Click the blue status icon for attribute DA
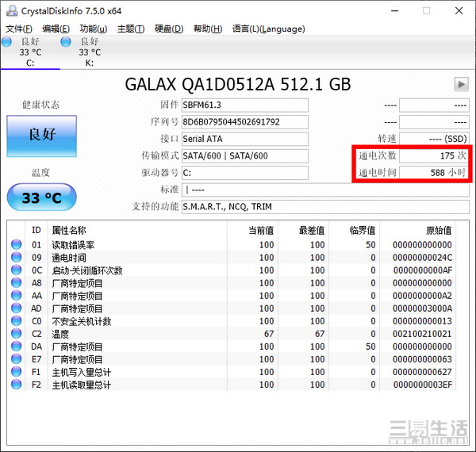The width and height of the screenshot is (476, 452). tap(17, 346)
